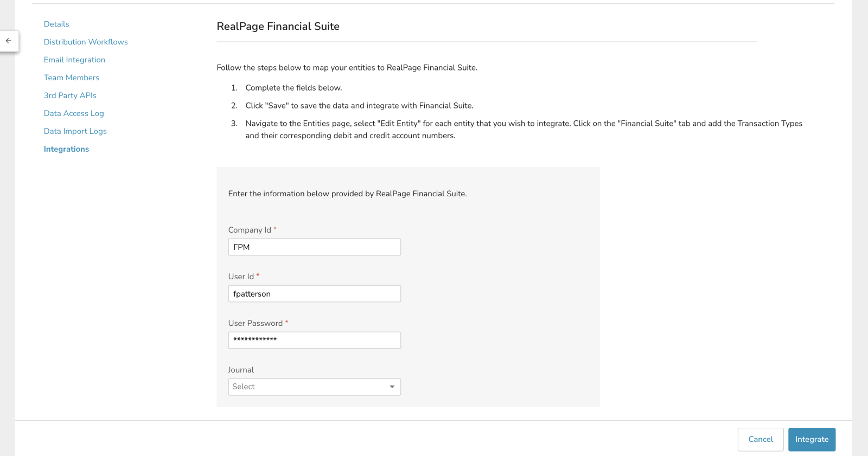Click the RealPage Financial Suite heading
868x456 pixels.
(x=278, y=27)
